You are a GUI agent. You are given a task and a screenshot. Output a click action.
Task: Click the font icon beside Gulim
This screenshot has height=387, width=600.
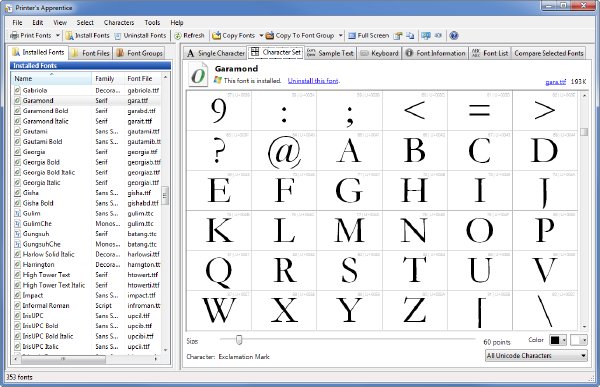pos(17,213)
